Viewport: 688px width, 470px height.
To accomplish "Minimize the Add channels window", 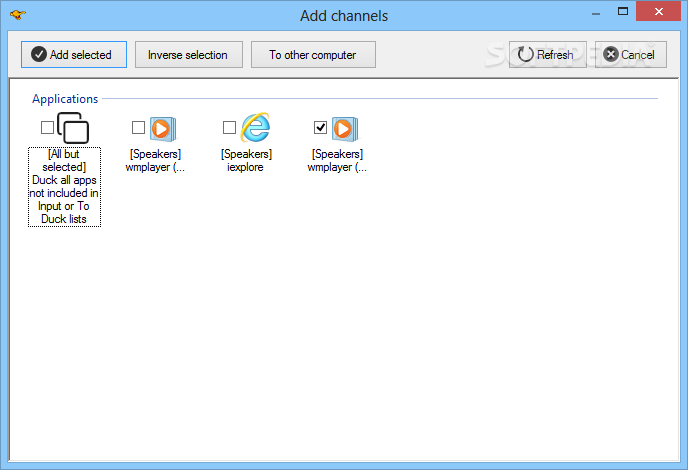I will pos(596,13).
